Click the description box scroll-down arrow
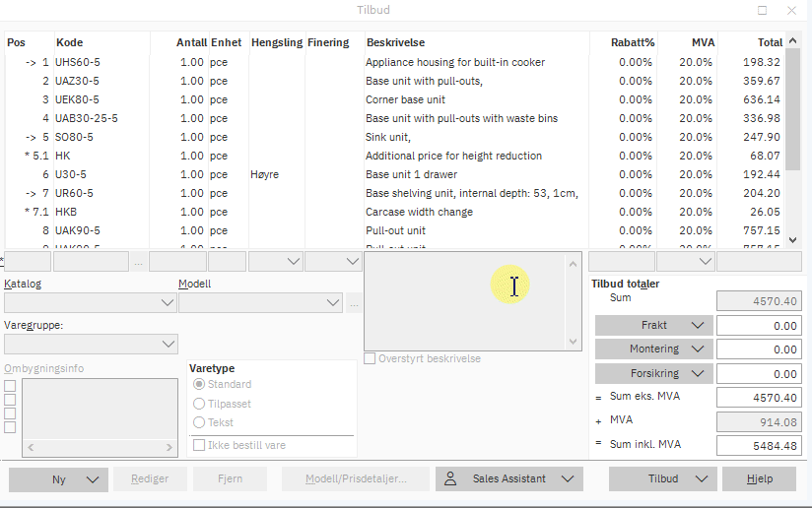Screen dimensions: 812x508 coord(572,342)
